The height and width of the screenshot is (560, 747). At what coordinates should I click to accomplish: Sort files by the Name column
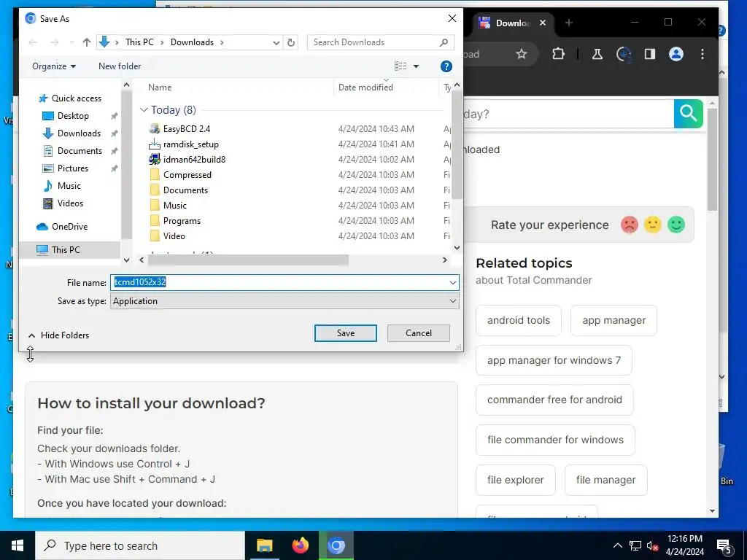pyautogui.click(x=160, y=87)
